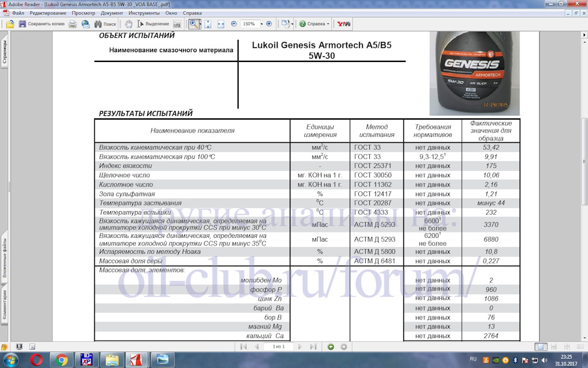Set the Fit Width view
Image resolution: width=588 pixels, height=368 pixels.
coord(221,24)
